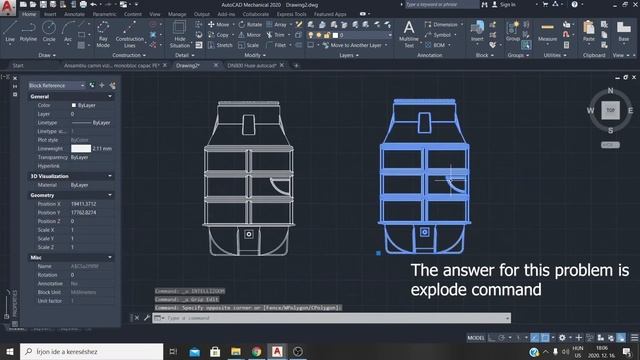Screen dimensions: 640x360
Task: Open the AutoCAD application menu
Action: 7,7
